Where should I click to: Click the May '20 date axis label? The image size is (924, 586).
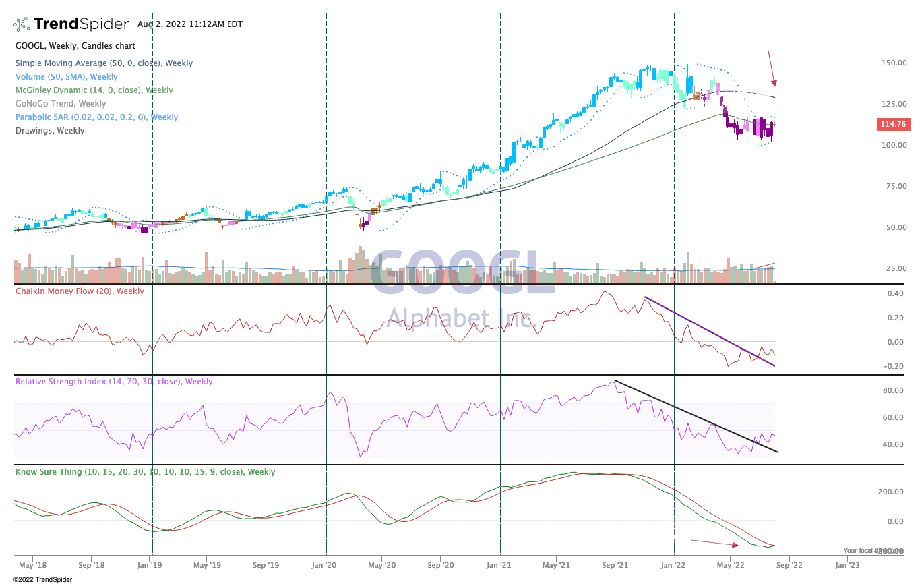click(381, 566)
